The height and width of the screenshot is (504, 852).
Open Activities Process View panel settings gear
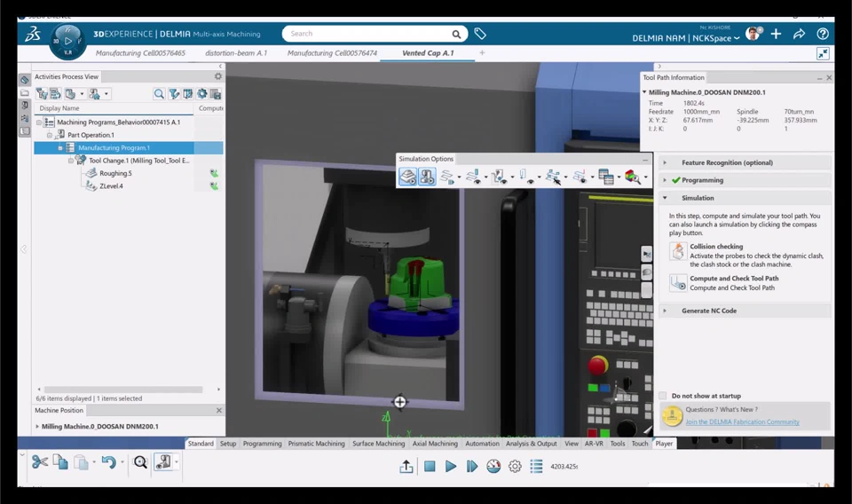(x=218, y=76)
